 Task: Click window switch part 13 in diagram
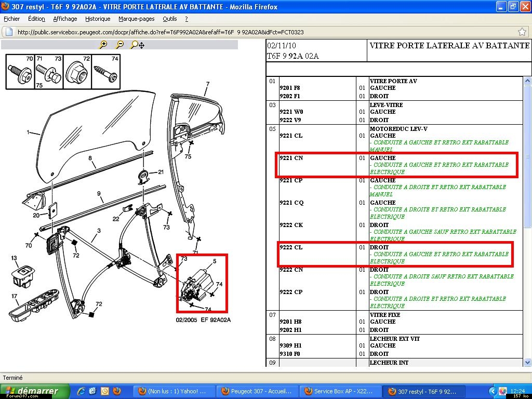point(23,276)
